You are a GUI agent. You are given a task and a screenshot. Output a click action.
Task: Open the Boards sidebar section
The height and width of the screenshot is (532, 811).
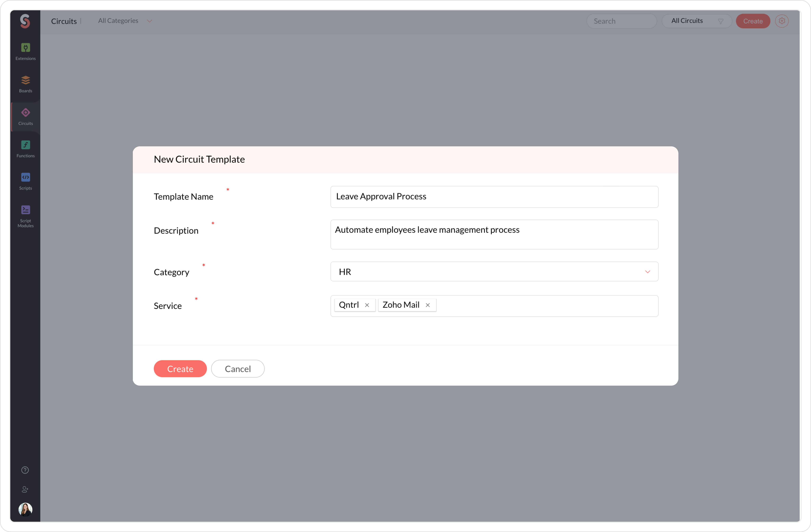(x=26, y=84)
